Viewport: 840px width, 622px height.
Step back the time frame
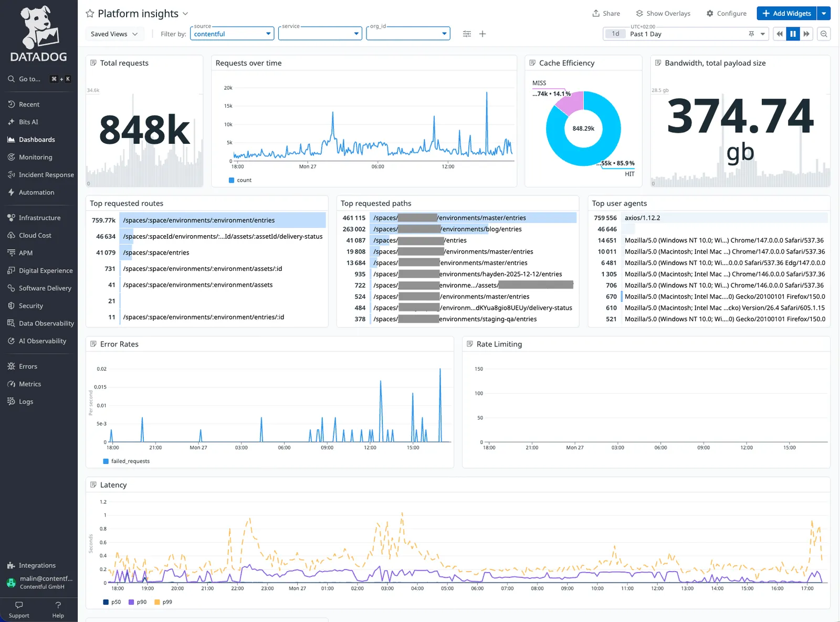(780, 34)
